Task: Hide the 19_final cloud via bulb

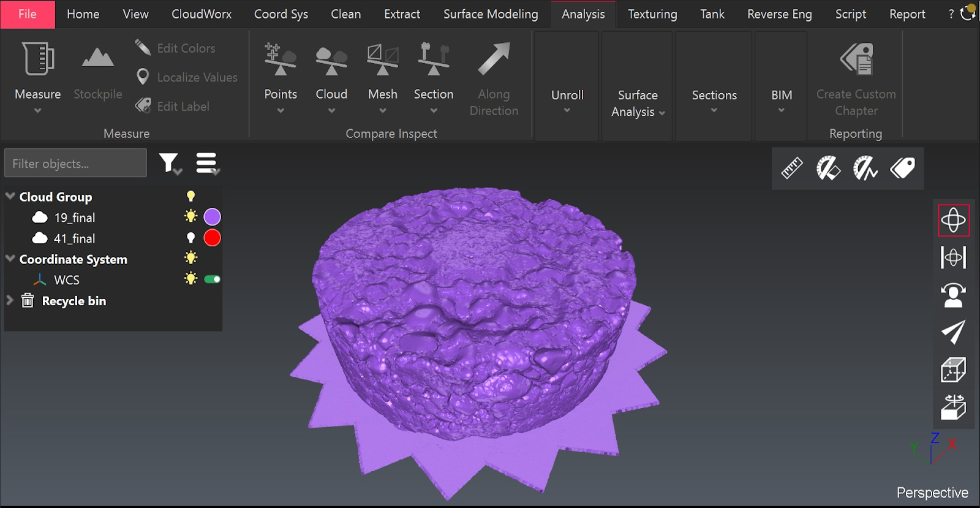Action: (190, 216)
